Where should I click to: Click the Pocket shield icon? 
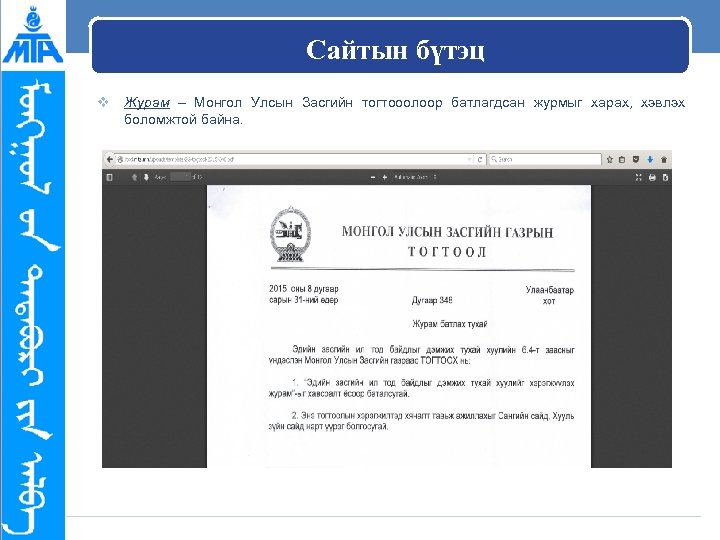[x=636, y=159]
